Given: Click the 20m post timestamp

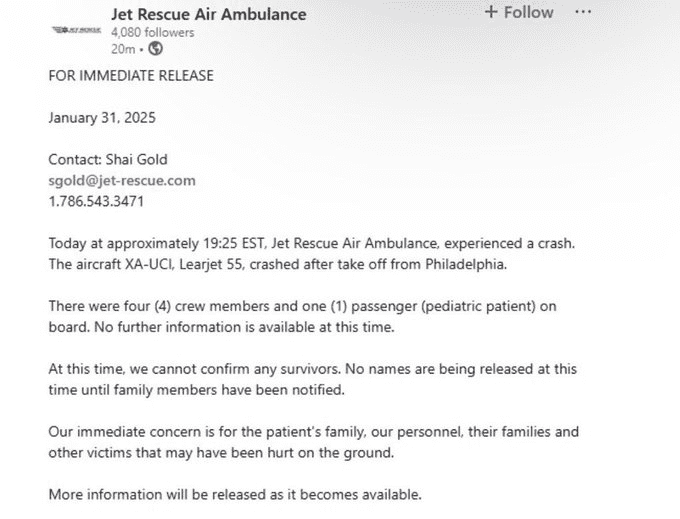Looking at the screenshot, I should [123, 49].
